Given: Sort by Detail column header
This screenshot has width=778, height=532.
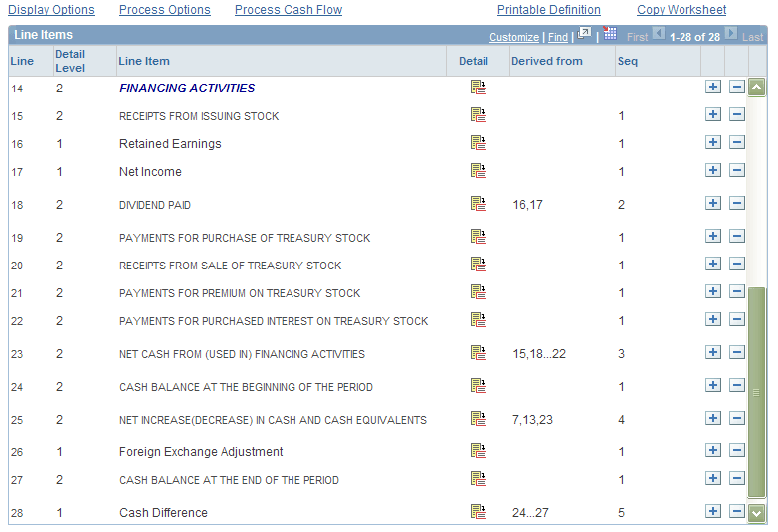Looking at the screenshot, I should (474, 61).
